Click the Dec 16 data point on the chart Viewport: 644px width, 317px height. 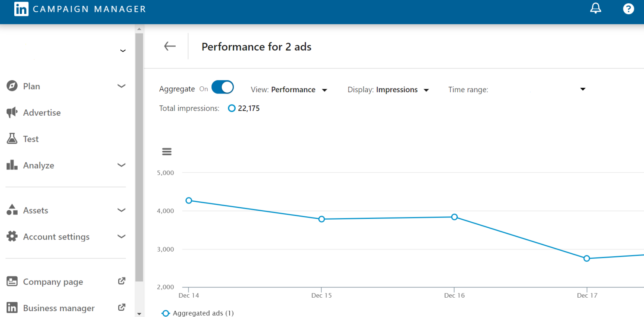click(454, 217)
